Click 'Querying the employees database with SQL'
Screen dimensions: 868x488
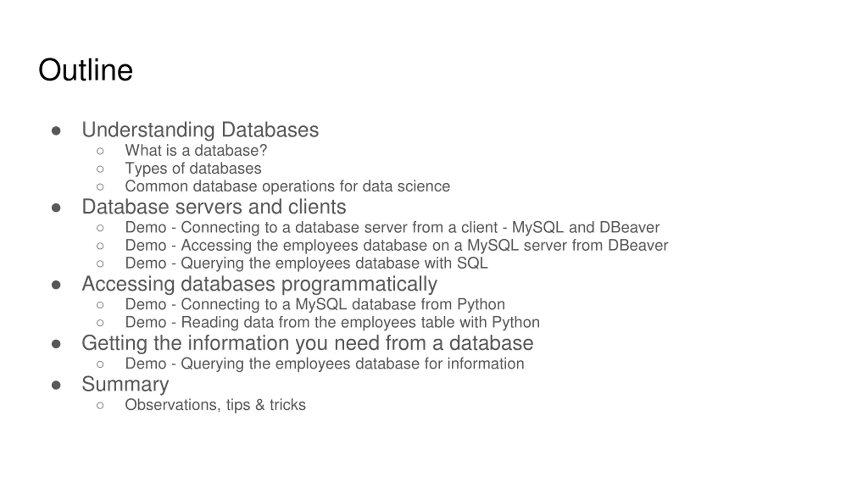point(307,263)
